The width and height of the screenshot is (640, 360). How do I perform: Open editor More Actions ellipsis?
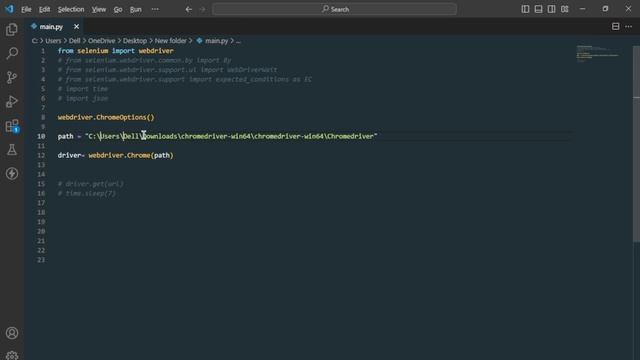click(x=629, y=27)
